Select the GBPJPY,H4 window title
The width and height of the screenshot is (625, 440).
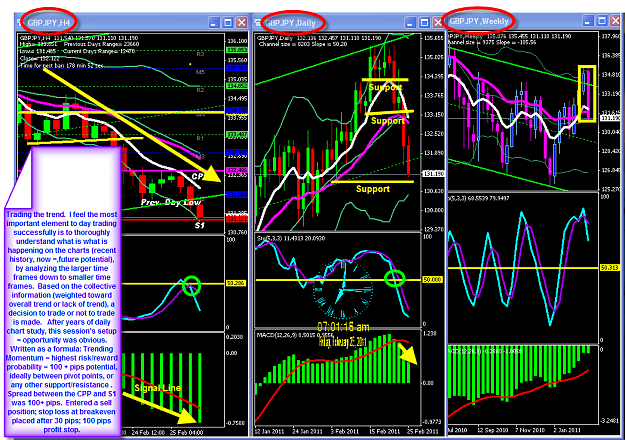(x=49, y=23)
